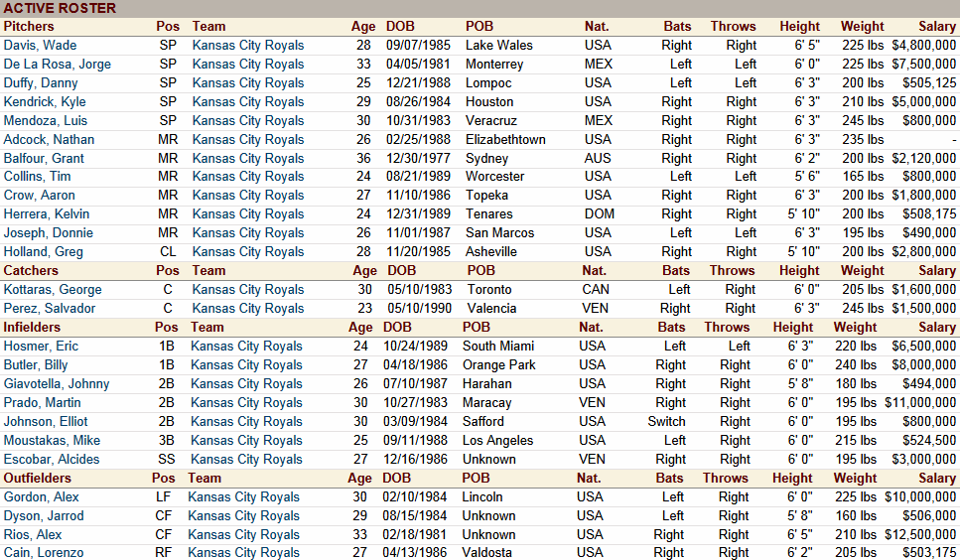Click Kansas City Royals link in Gordon row

coord(243,497)
